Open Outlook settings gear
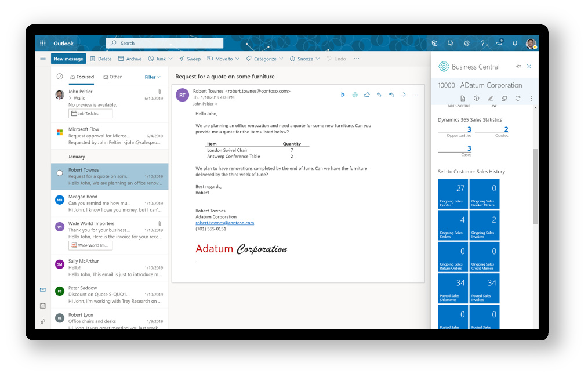The width and height of the screenshot is (588, 377). click(x=466, y=43)
